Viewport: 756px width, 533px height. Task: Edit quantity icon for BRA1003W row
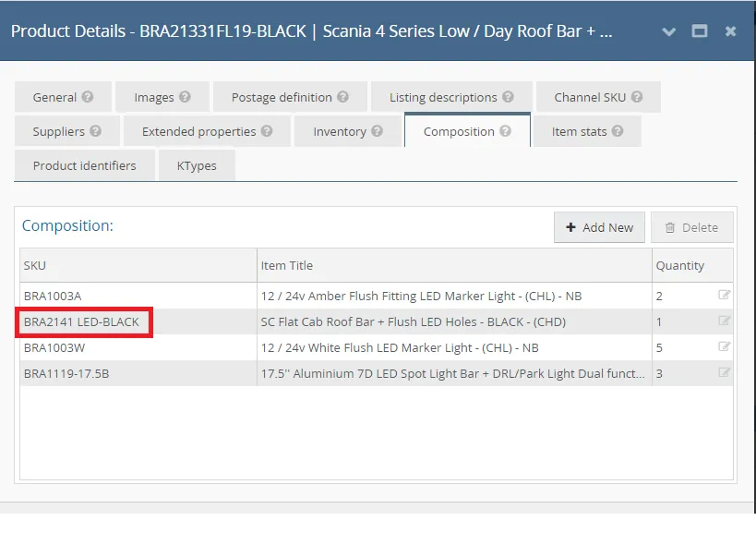pyautogui.click(x=724, y=346)
